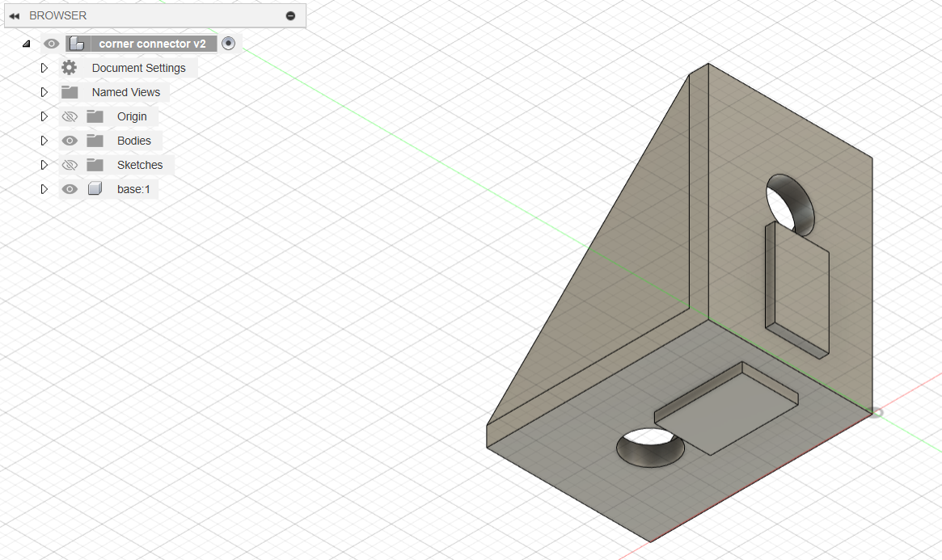The height and width of the screenshot is (560, 942).
Task: Select the Bodies label
Action: click(x=134, y=141)
